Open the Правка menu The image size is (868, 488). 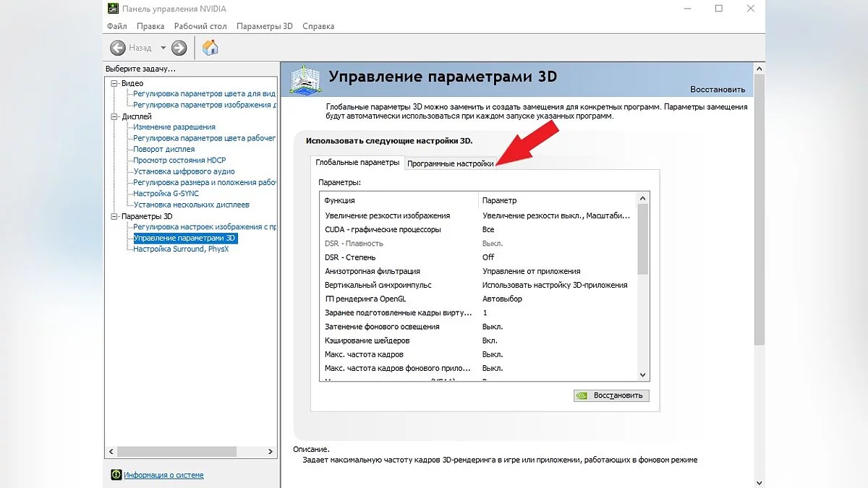[150, 26]
